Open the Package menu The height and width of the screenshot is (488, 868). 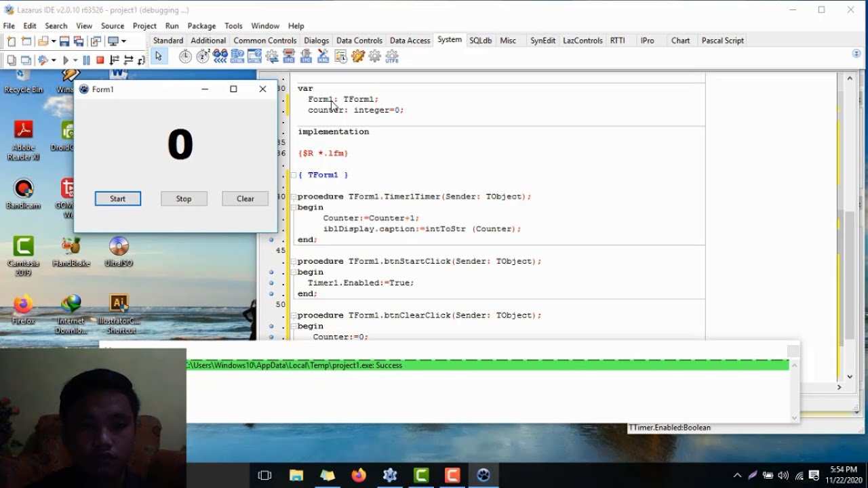click(x=201, y=26)
